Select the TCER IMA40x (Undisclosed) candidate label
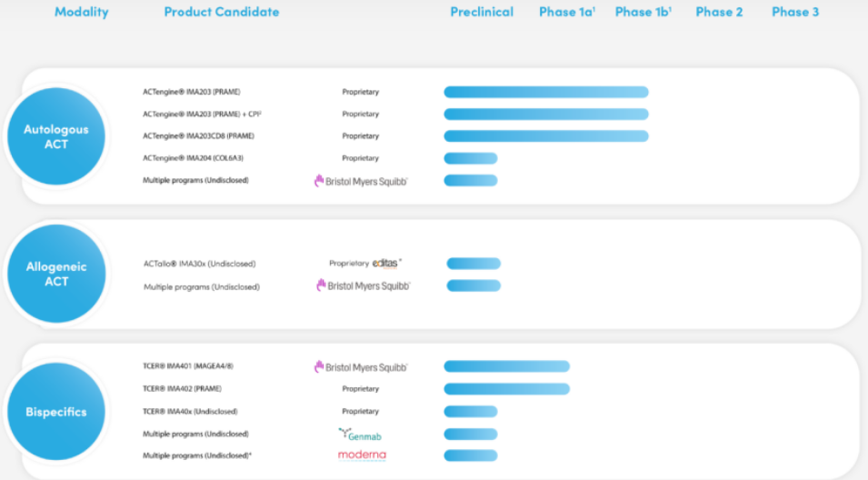 click(x=190, y=412)
